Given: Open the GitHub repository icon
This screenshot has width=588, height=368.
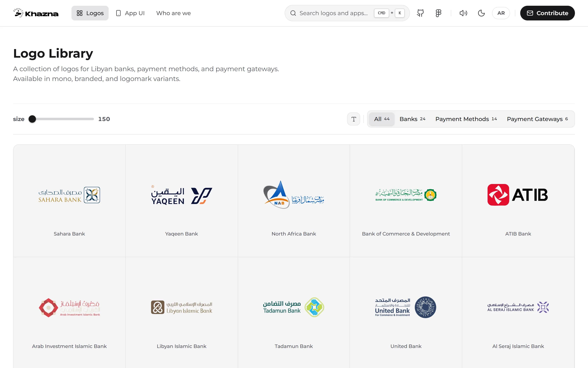Looking at the screenshot, I should [x=420, y=13].
